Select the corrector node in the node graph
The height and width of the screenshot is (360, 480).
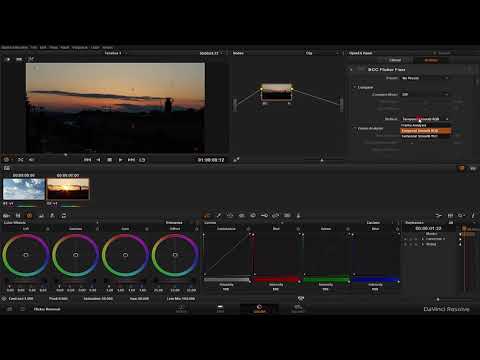click(276, 92)
